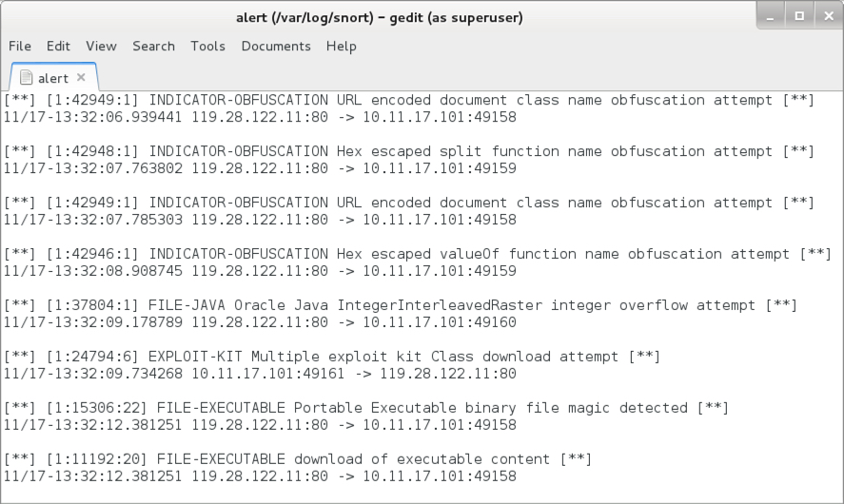The height and width of the screenshot is (504, 844).
Task: Close the gedit window
Action: coord(829,16)
